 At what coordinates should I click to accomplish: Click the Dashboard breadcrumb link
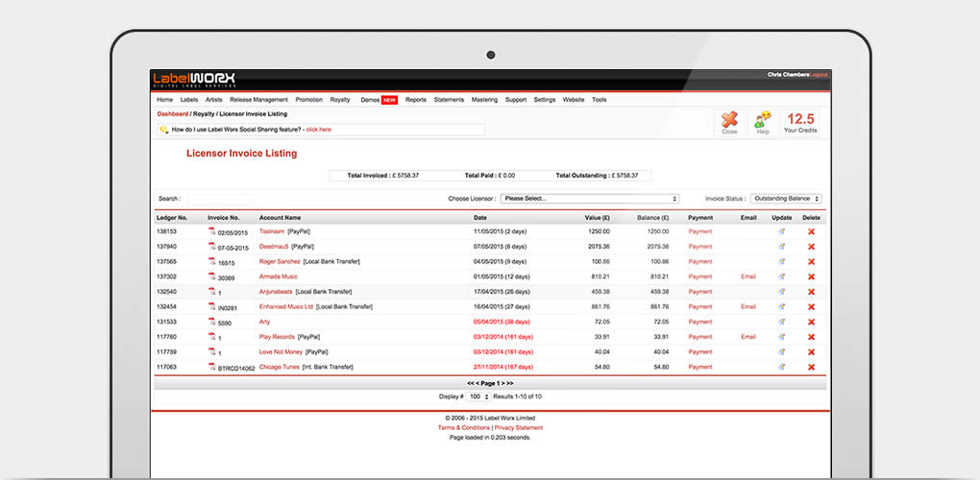click(173, 114)
